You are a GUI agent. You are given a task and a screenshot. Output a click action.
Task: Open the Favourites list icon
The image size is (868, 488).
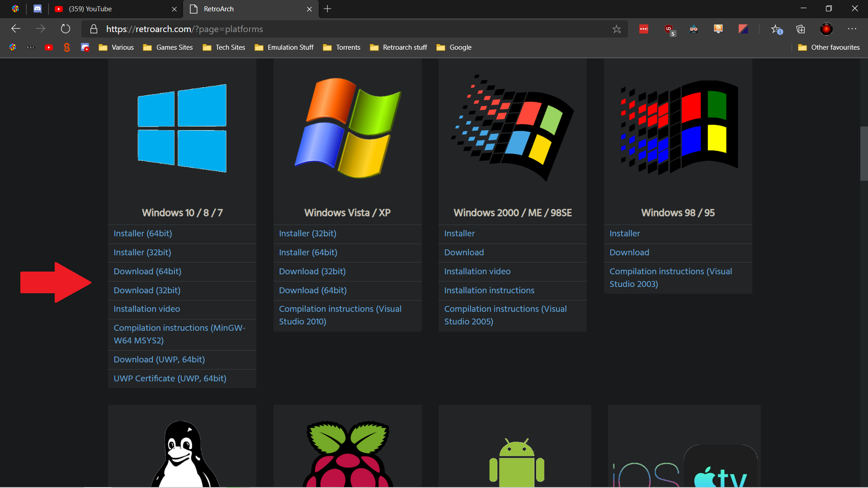point(776,29)
